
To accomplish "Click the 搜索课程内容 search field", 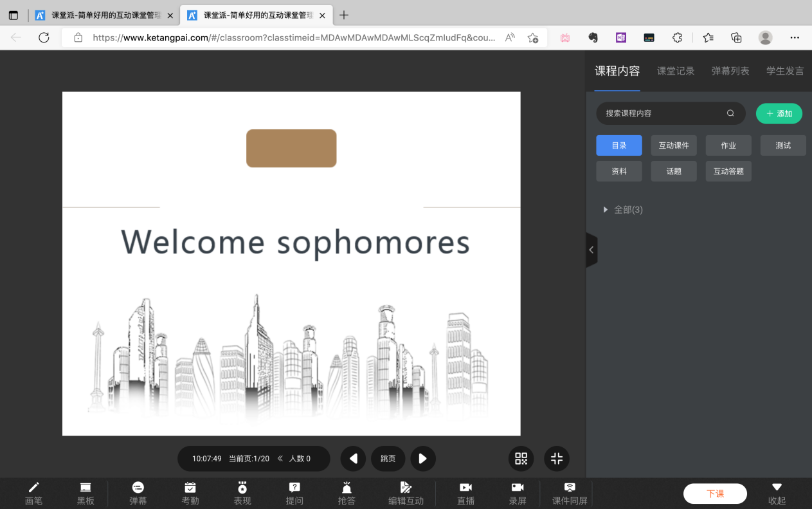I will click(662, 113).
